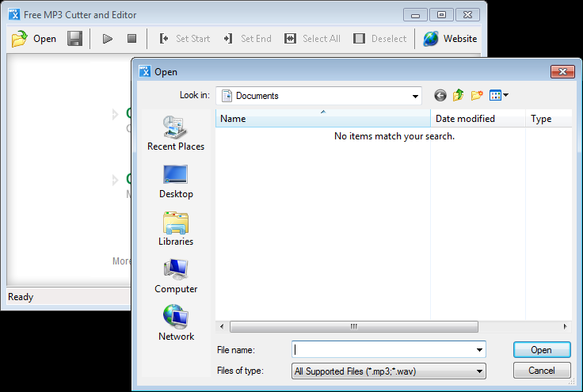Sort by the Date modified column header
The image size is (583, 392).
[x=478, y=119]
